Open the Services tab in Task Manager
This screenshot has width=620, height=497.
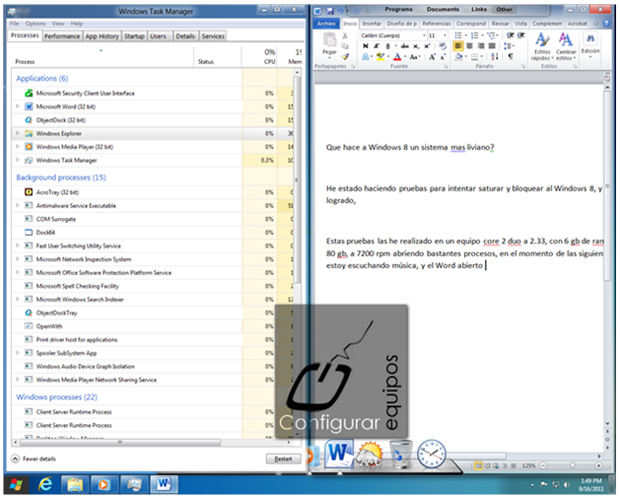213,36
